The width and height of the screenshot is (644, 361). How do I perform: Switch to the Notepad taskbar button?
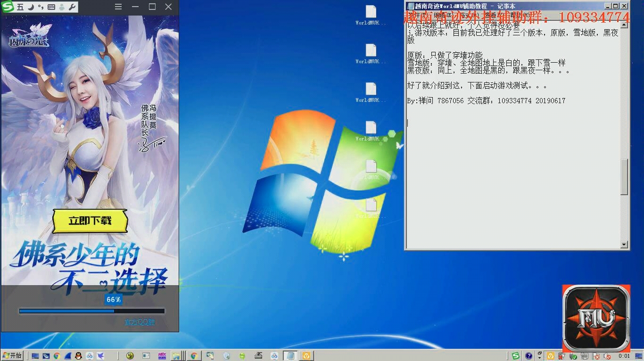point(290,356)
